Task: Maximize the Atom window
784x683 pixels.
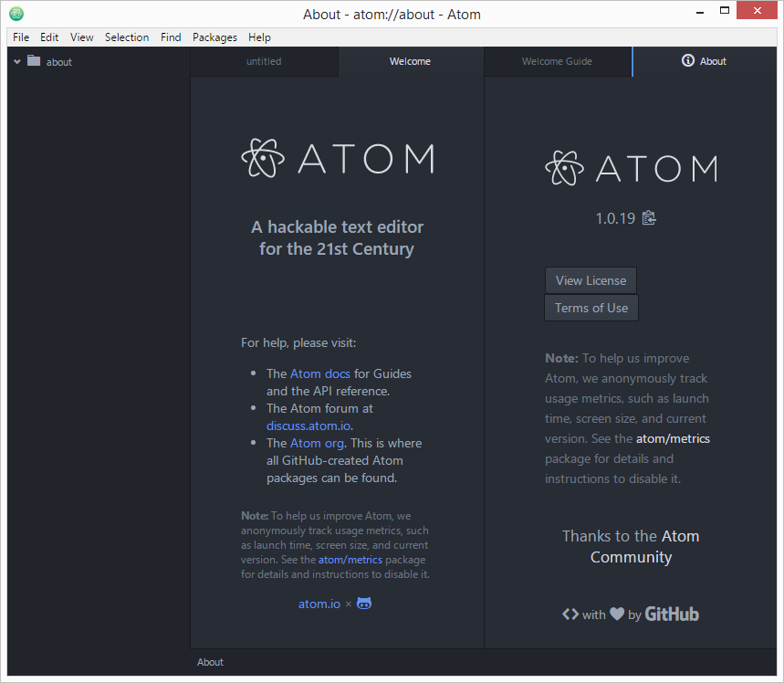Action: tap(725, 11)
